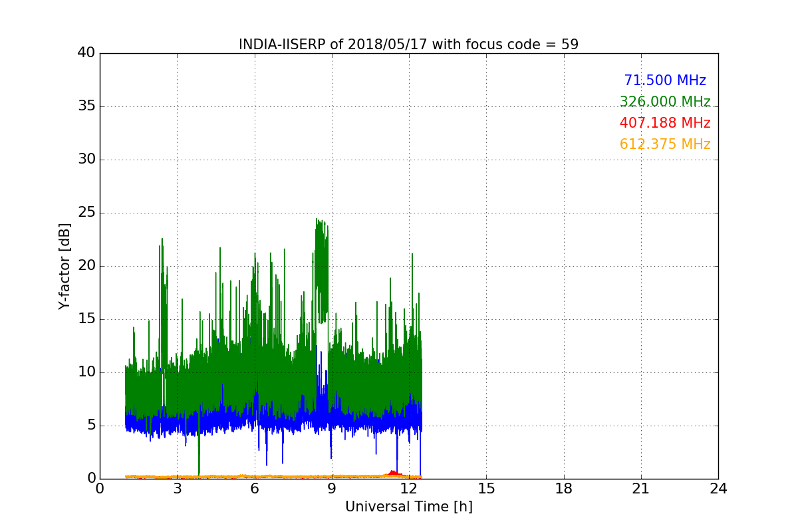Click the chart title INDIA-IISERP of 2018/05/17

click(x=408, y=45)
